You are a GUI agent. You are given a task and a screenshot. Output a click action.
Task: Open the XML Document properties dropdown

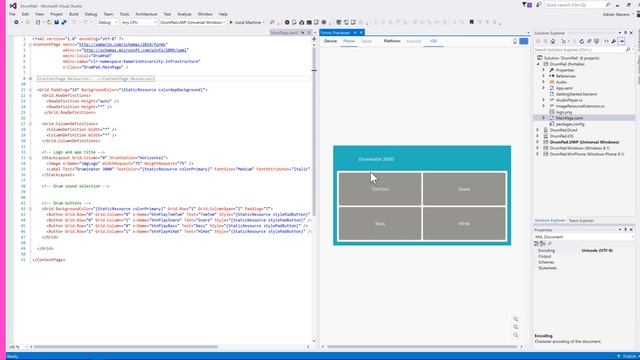[x=584, y=237]
